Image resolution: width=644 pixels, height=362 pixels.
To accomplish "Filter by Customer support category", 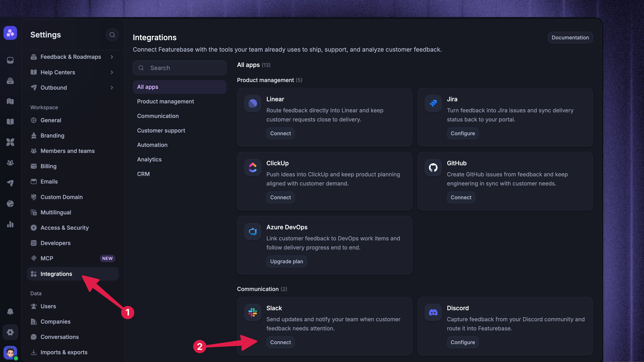I will [180, 130].
